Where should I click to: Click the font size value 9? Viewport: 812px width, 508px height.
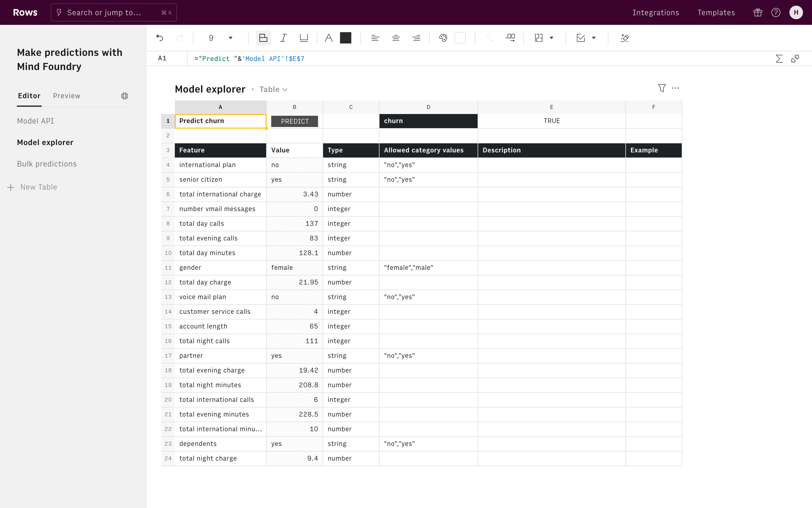tap(211, 38)
